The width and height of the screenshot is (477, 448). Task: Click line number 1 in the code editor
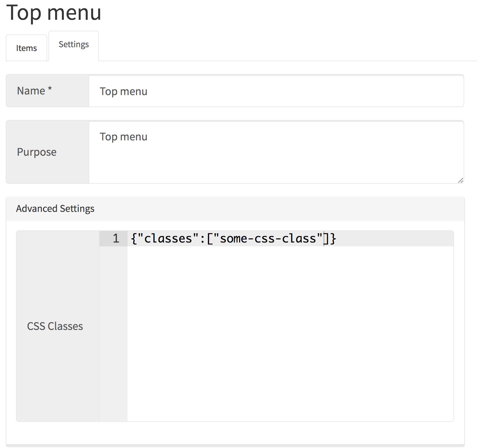point(116,238)
